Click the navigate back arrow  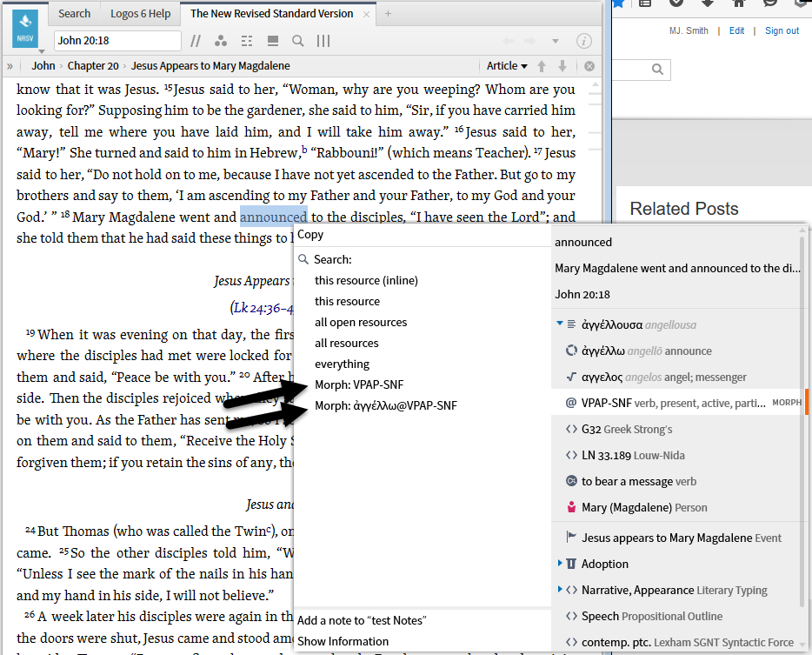(508, 41)
